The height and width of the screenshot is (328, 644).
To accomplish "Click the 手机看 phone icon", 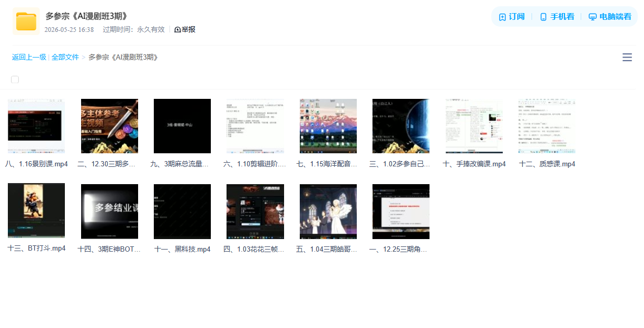I will 543,17.
